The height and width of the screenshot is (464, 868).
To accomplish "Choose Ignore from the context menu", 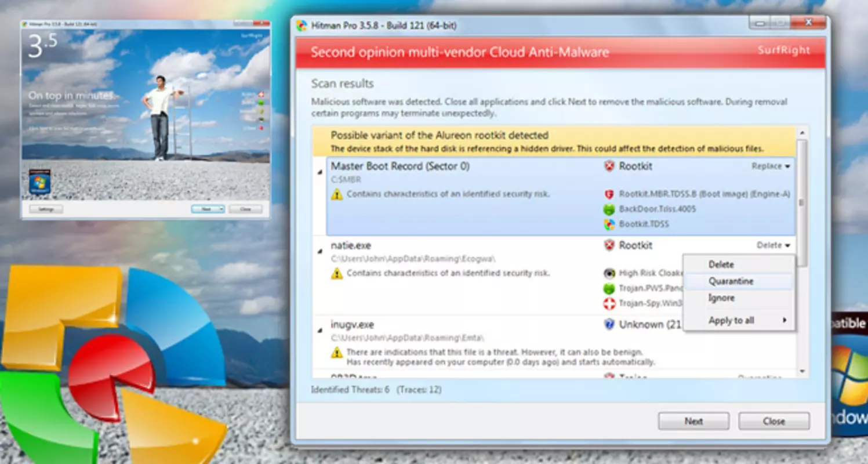I will click(739, 298).
